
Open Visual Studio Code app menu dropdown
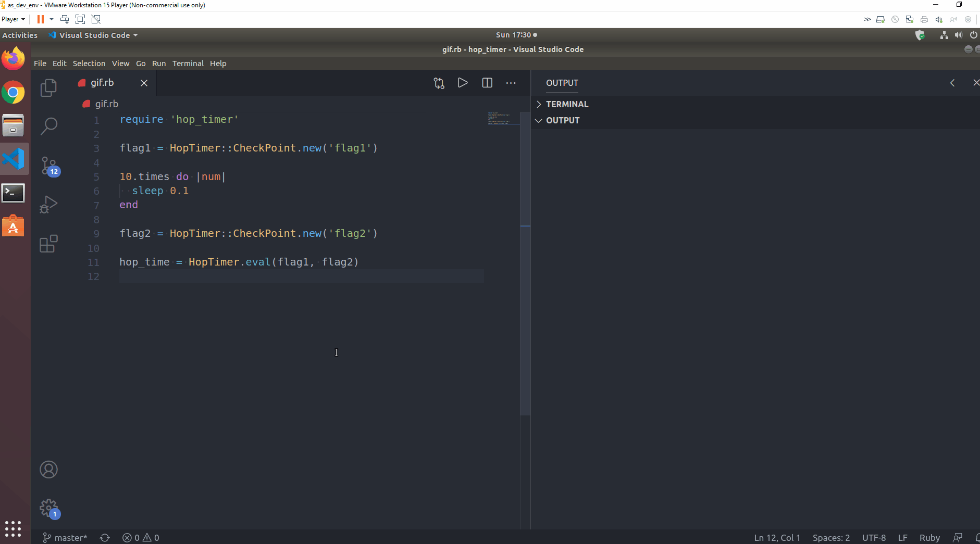pos(93,35)
